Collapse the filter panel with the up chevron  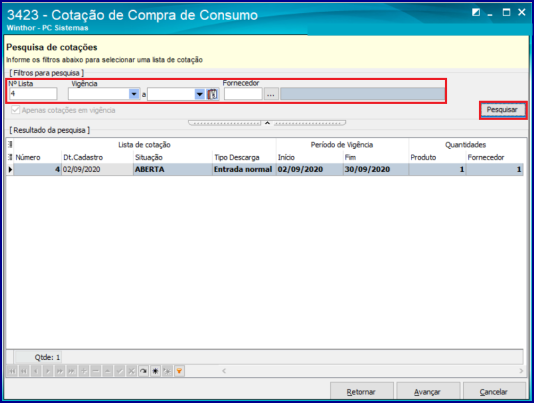pos(267,123)
